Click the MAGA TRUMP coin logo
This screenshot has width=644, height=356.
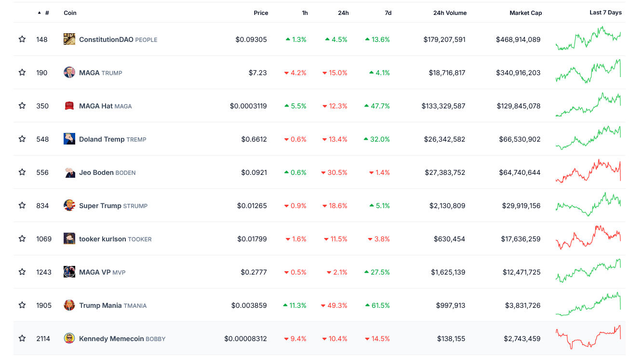69,73
